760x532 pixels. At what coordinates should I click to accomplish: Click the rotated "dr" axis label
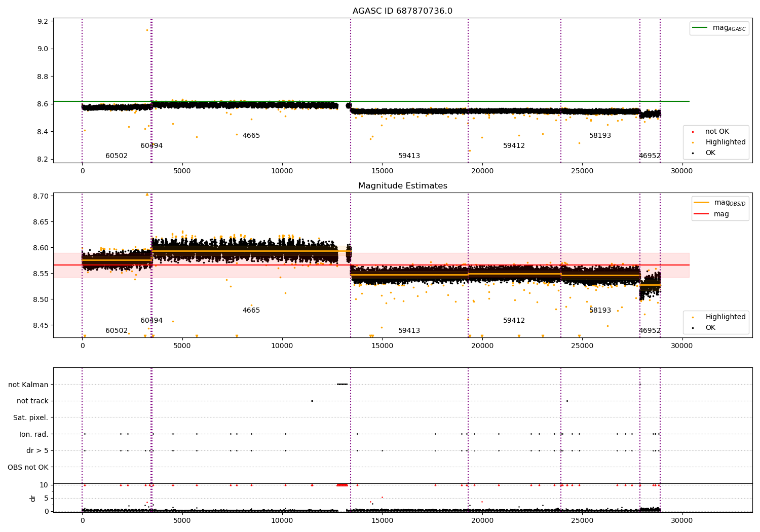pyautogui.click(x=33, y=498)
